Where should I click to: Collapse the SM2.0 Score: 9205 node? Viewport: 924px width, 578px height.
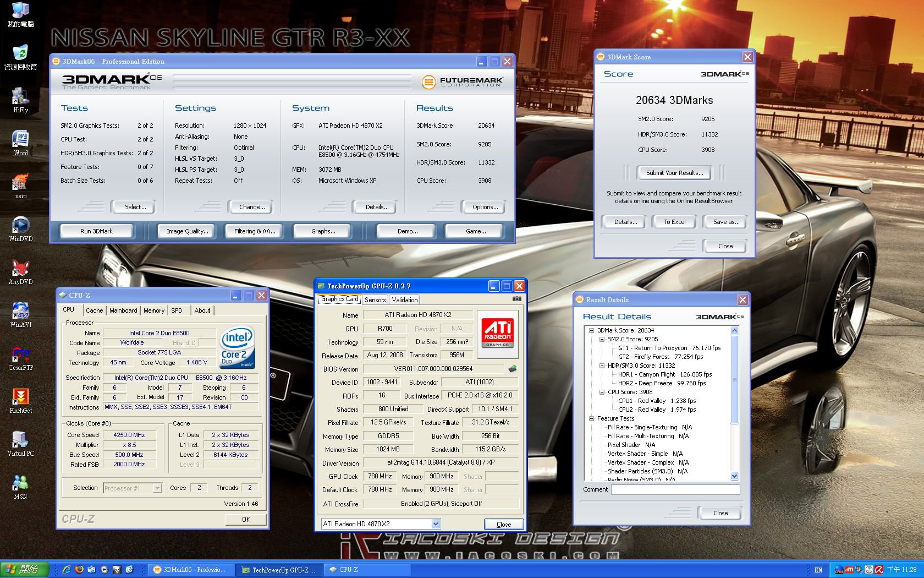tap(602, 339)
